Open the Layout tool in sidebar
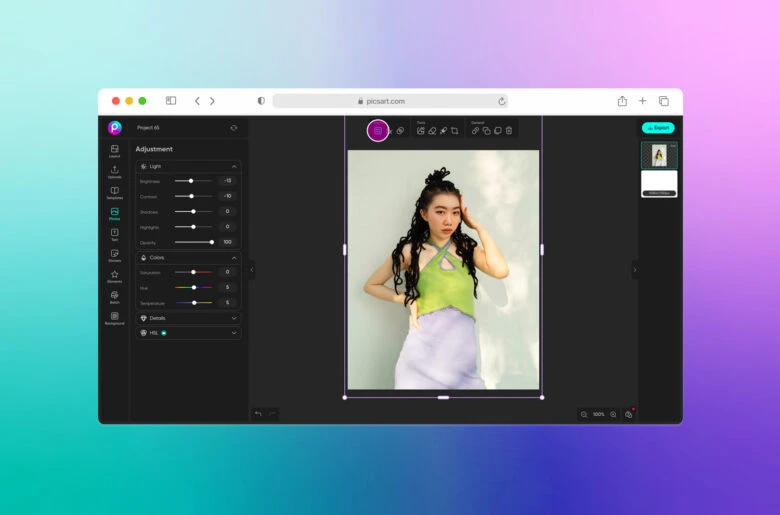Viewport: 780px width, 515px height. 114,151
